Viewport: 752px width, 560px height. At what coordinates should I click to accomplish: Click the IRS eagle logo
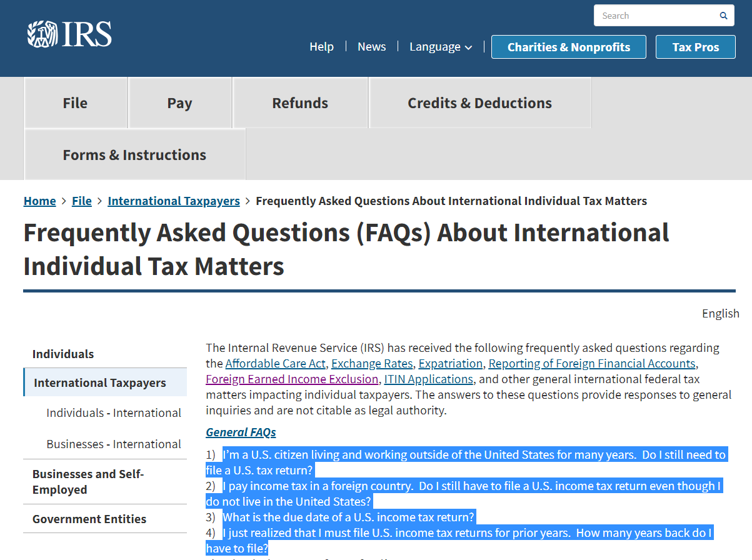click(41, 33)
